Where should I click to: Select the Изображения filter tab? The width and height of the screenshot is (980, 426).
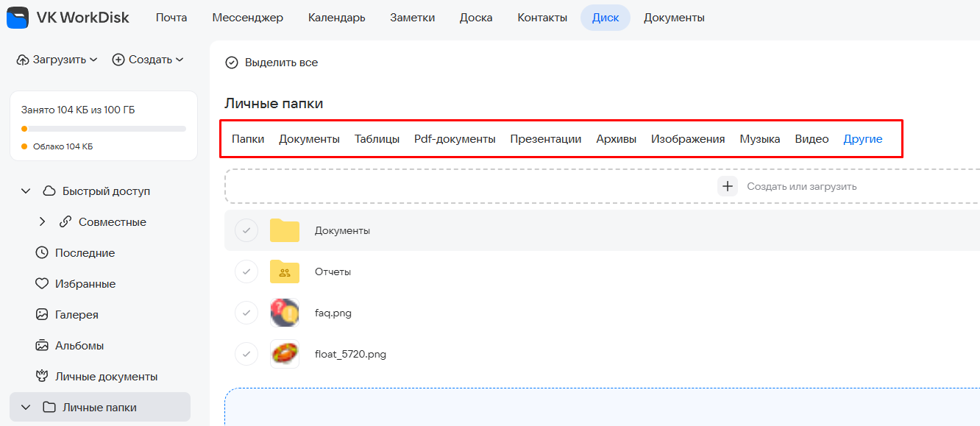[x=688, y=139]
